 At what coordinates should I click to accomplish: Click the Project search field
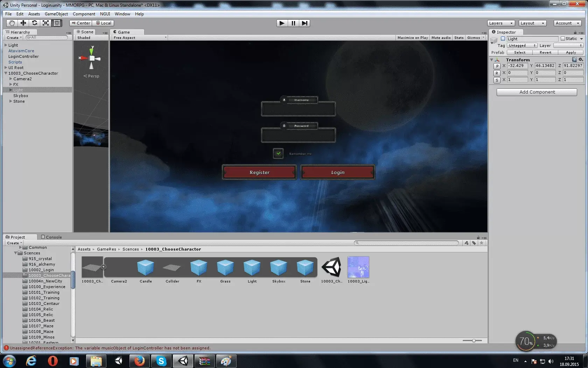pyautogui.click(x=406, y=243)
